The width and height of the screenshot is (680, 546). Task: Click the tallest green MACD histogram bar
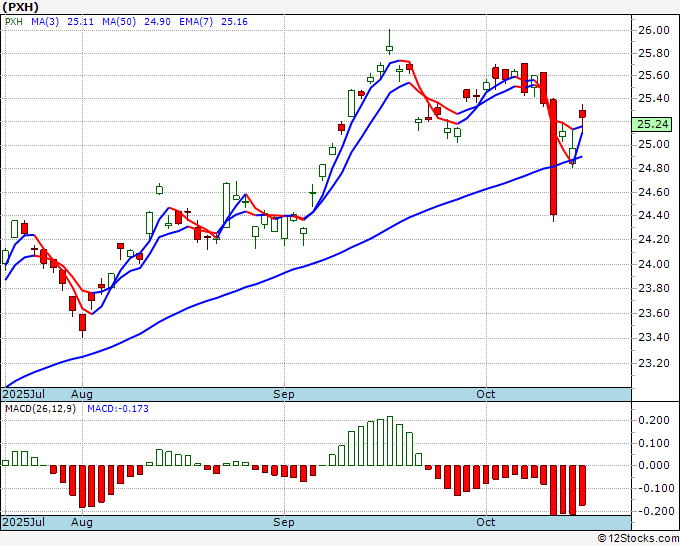click(x=390, y=441)
